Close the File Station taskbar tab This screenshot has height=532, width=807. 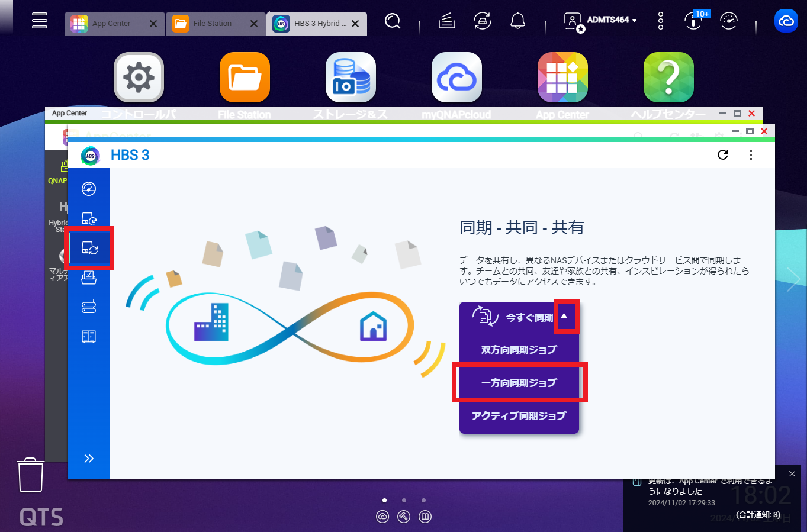254,24
